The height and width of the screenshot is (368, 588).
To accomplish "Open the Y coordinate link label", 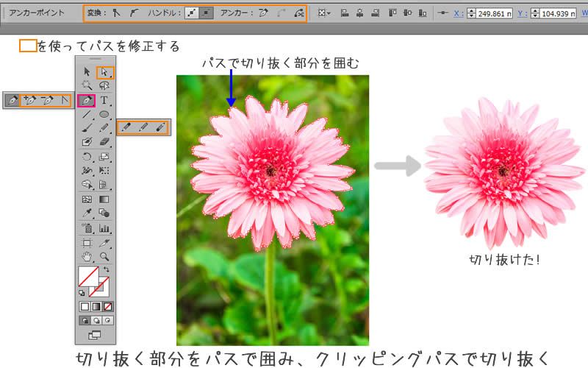I will coord(522,13).
